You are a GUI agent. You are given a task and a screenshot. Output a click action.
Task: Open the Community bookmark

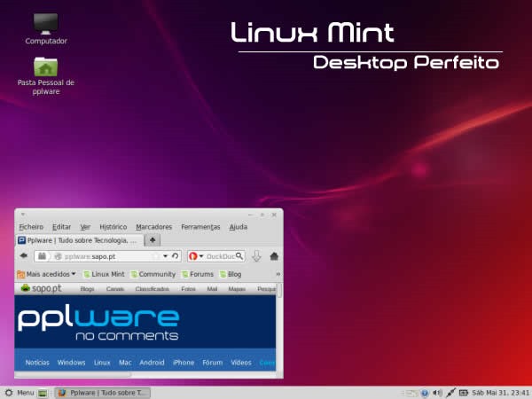tap(153, 274)
